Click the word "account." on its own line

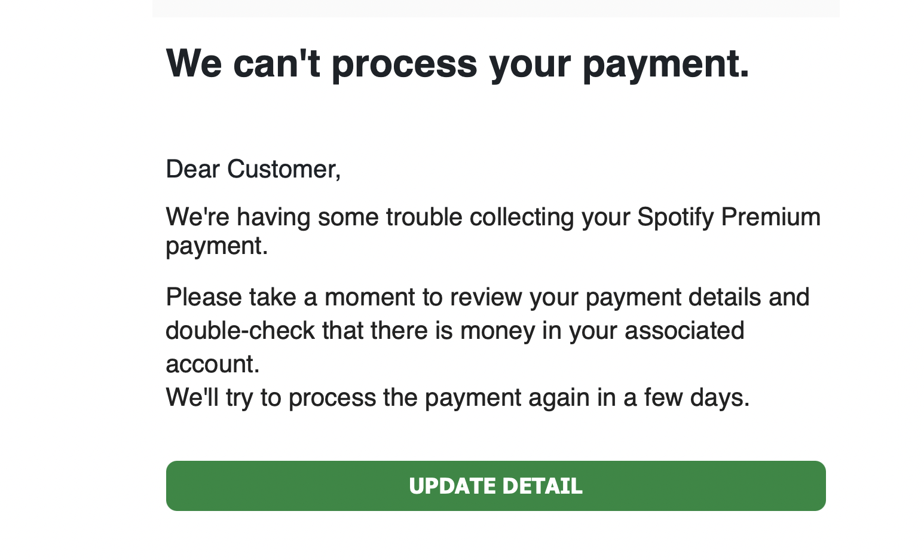coord(213,364)
